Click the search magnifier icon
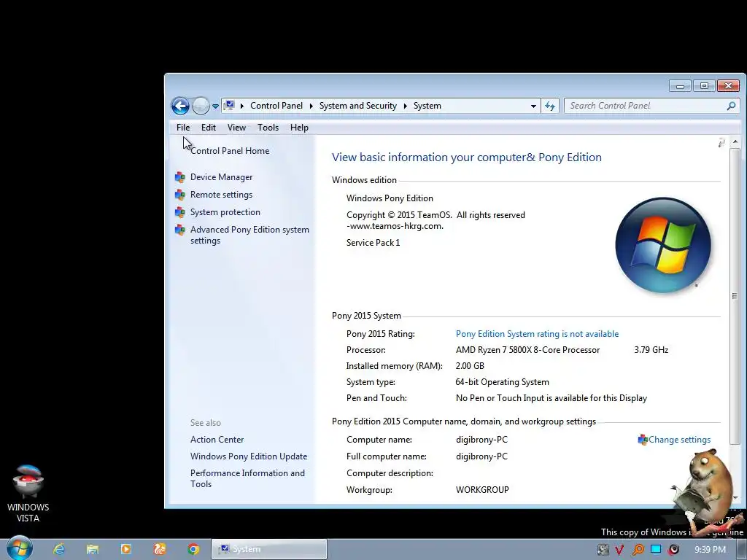This screenshot has width=747, height=560. pyautogui.click(x=731, y=106)
